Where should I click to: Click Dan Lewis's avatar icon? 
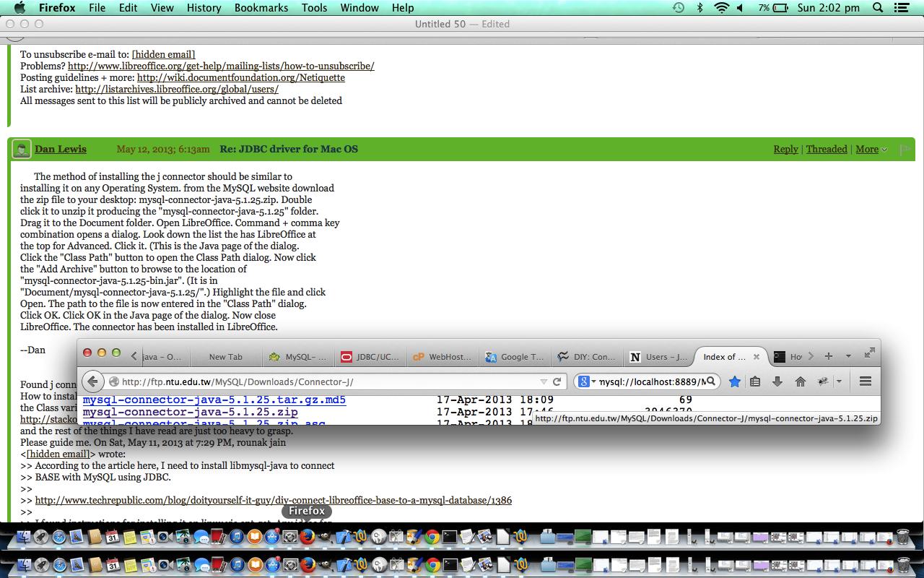[22, 150]
